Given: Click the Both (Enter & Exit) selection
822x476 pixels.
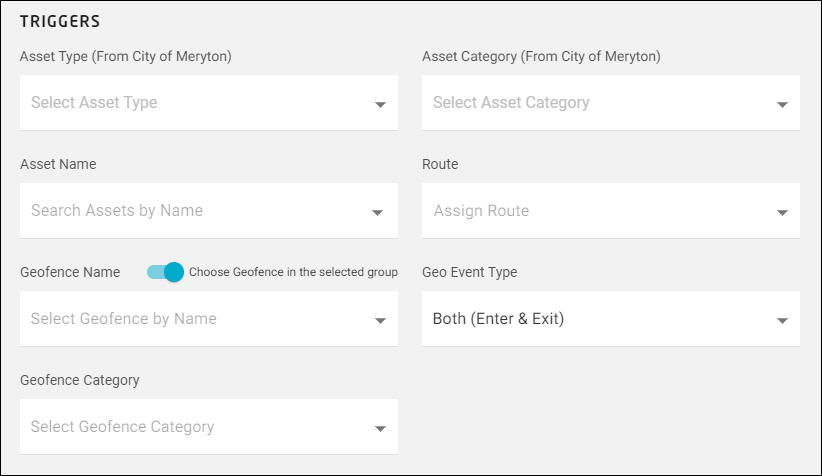Looking at the screenshot, I should click(590, 318).
